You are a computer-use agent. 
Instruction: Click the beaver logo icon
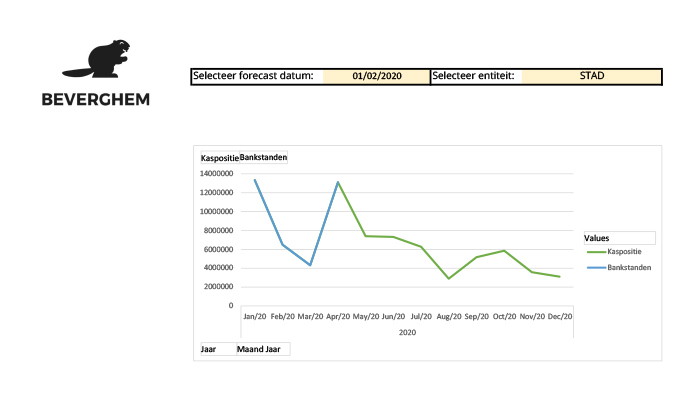[x=96, y=59]
